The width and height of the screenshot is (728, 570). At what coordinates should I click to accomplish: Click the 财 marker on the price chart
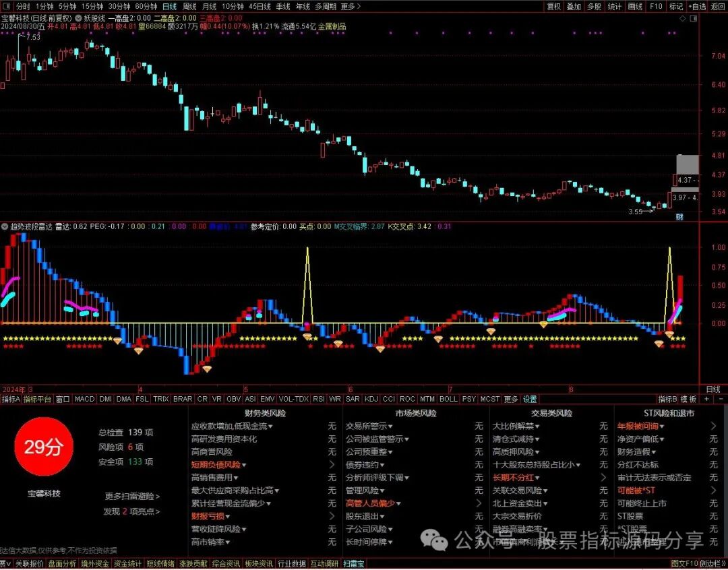(679, 217)
